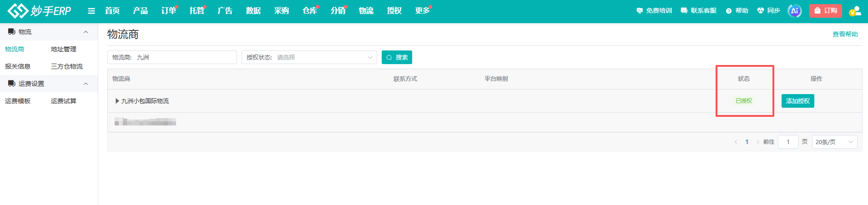868x205 pixels.
Task: Click the magnifier icon in 搜索 button
Action: click(x=389, y=57)
